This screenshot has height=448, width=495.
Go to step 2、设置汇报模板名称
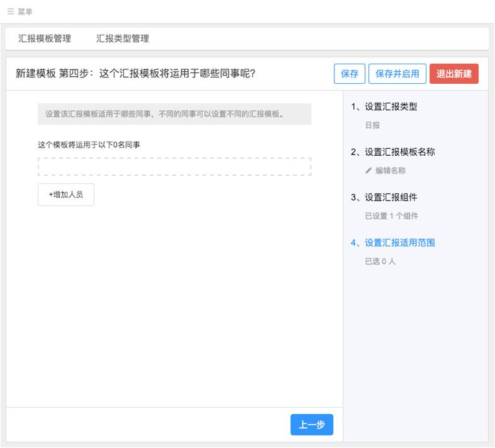click(x=392, y=152)
